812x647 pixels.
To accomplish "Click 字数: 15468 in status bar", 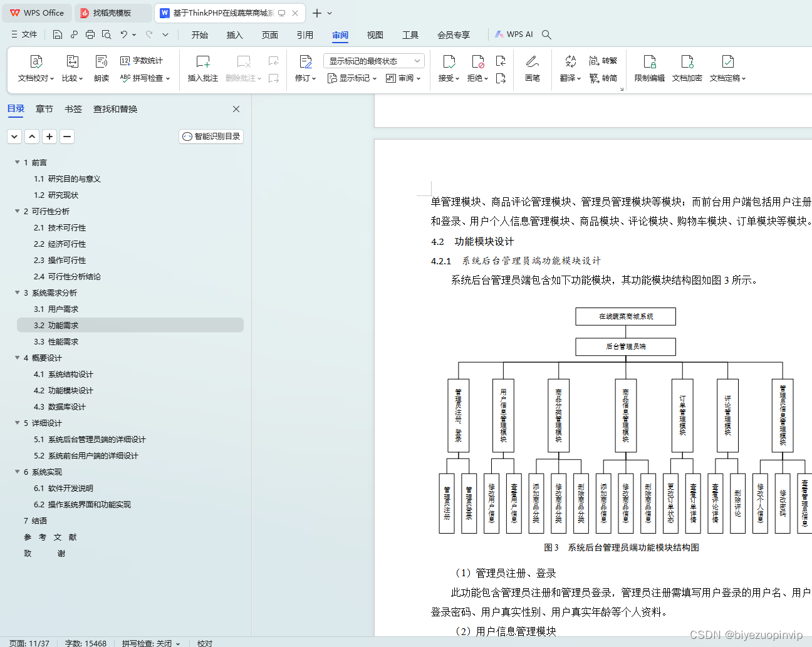I will click(86, 643).
